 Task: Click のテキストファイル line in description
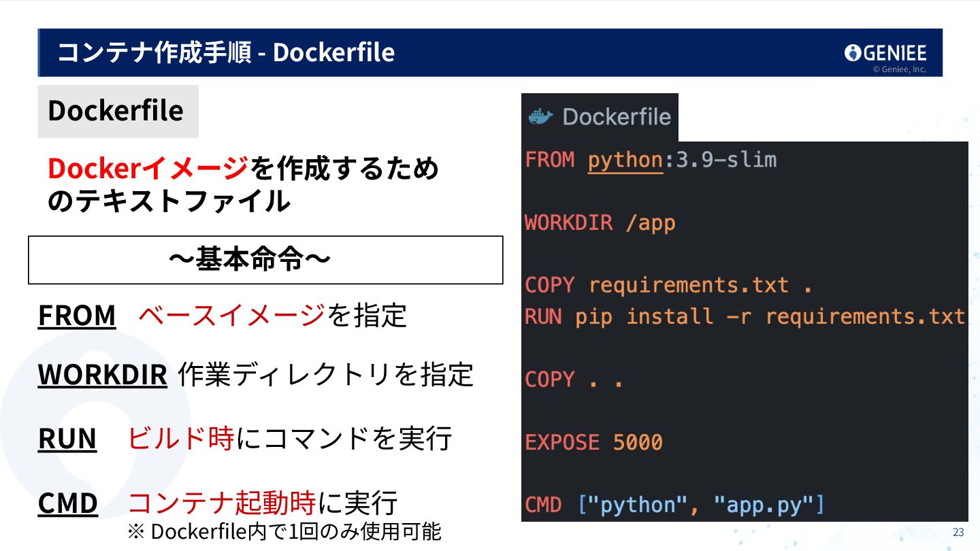[x=169, y=201]
